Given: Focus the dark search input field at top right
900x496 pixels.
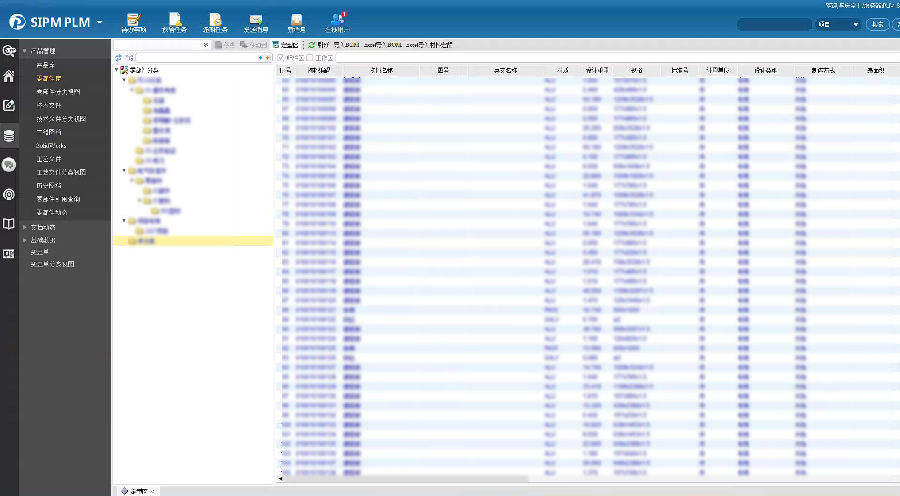Looking at the screenshot, I should [x=773, y=23].
